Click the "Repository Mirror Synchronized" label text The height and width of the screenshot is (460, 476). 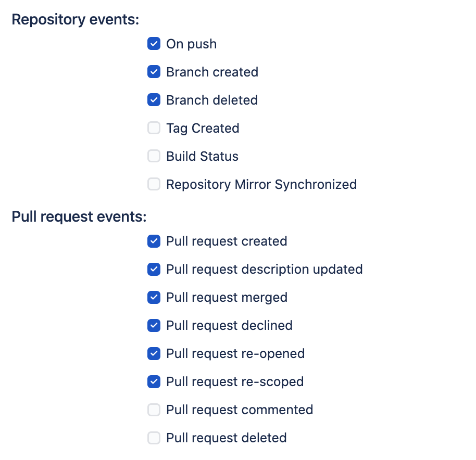click(x=261, y=184)
